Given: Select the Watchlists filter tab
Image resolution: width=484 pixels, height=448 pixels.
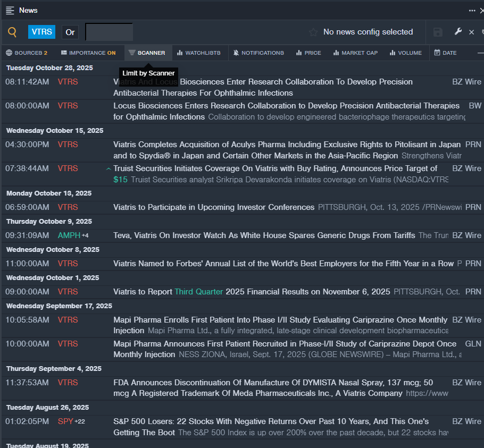Looking at the screenshot, I should click(x=198, y=53).
